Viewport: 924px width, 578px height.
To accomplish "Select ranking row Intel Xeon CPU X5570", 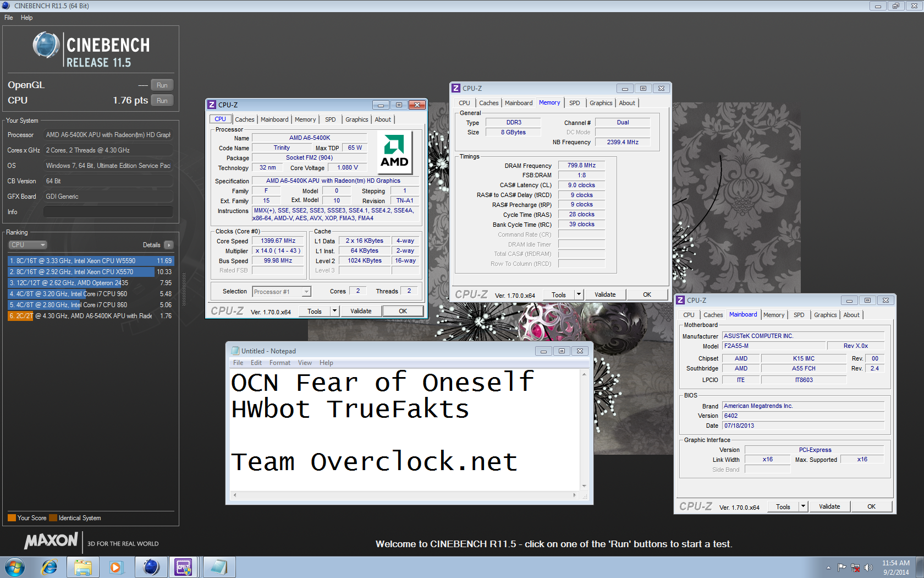I will (90, 272).
